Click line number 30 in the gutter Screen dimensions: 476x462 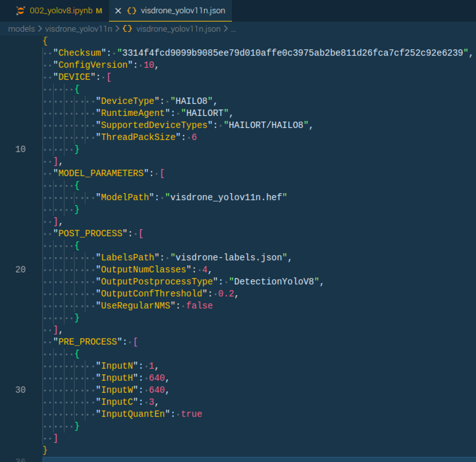click(x=20, y=390)
